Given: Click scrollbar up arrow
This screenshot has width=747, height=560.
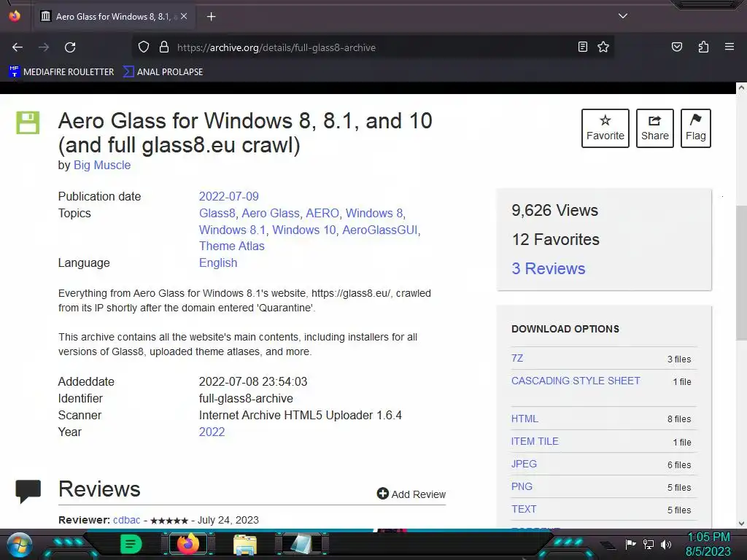Looking at the screenshot, I should (x=741, y=88).
